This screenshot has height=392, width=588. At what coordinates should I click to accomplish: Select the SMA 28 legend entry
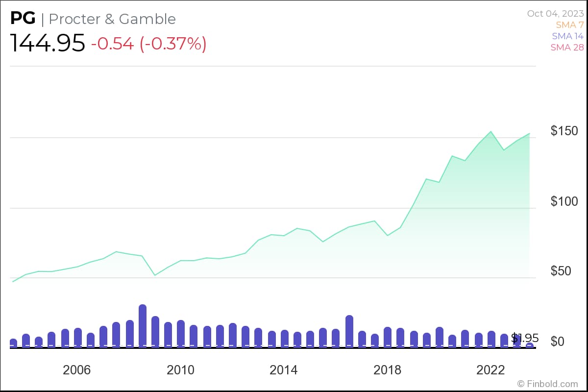567,48
